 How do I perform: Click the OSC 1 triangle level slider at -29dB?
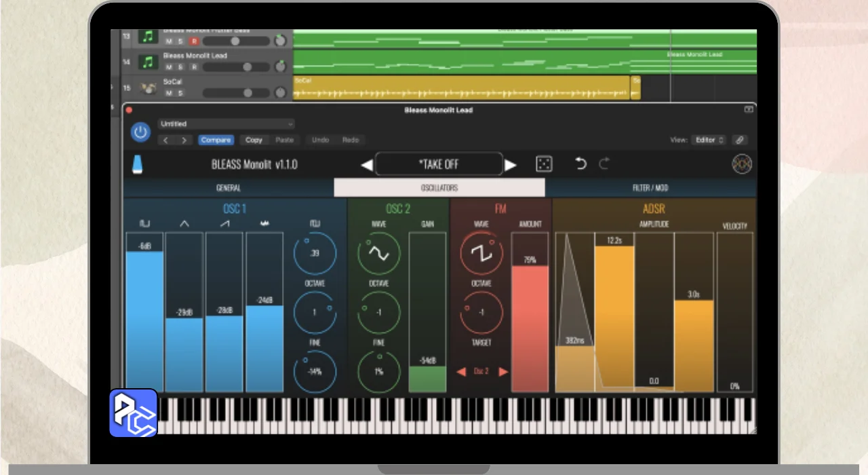[x=184, y=312]
